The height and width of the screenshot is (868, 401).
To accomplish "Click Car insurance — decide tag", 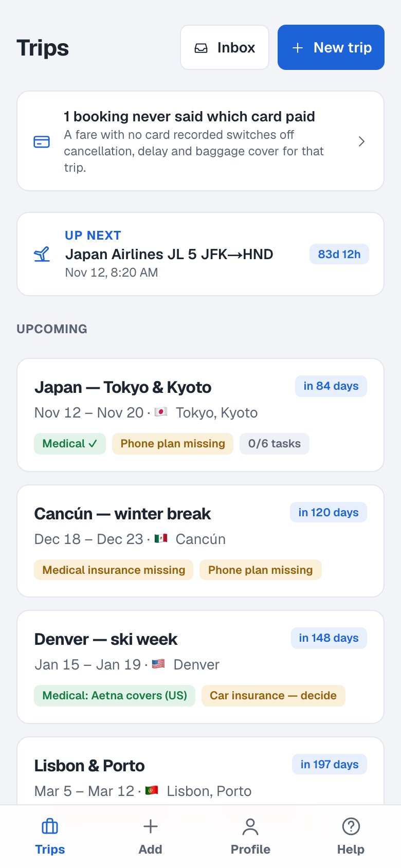I will (274, 696).
